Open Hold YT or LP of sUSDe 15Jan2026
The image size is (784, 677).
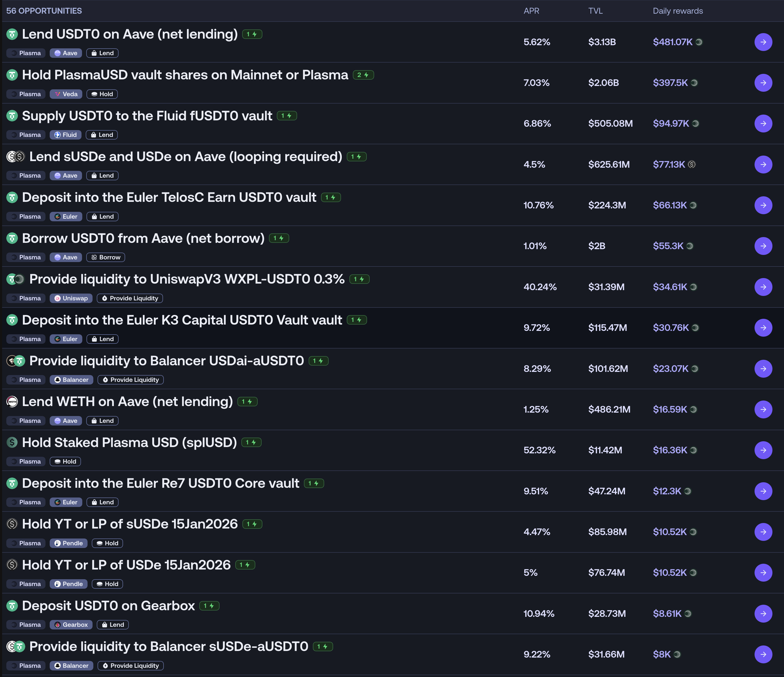129,524
